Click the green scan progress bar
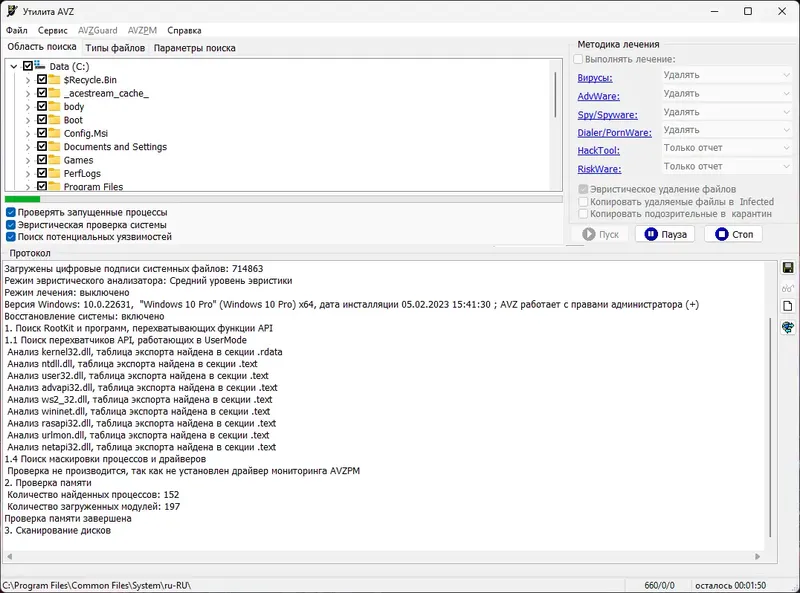 (22, 199)
